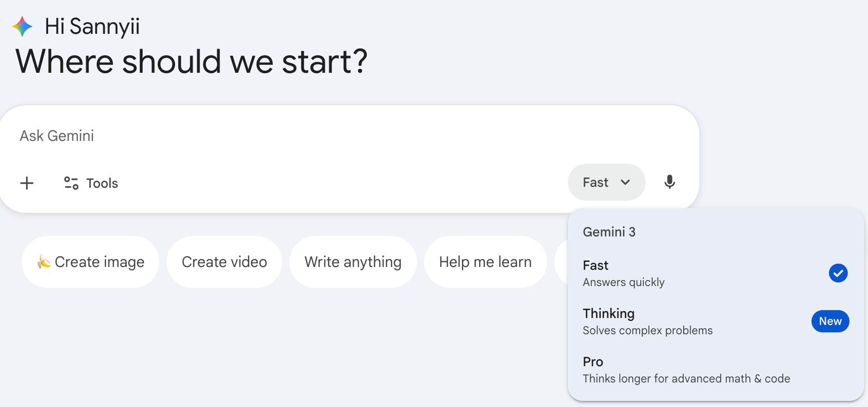Click the partially hidden chip behind menu
Image resolution: width=868 pixels, height=407 pixels.
(561, 262)
